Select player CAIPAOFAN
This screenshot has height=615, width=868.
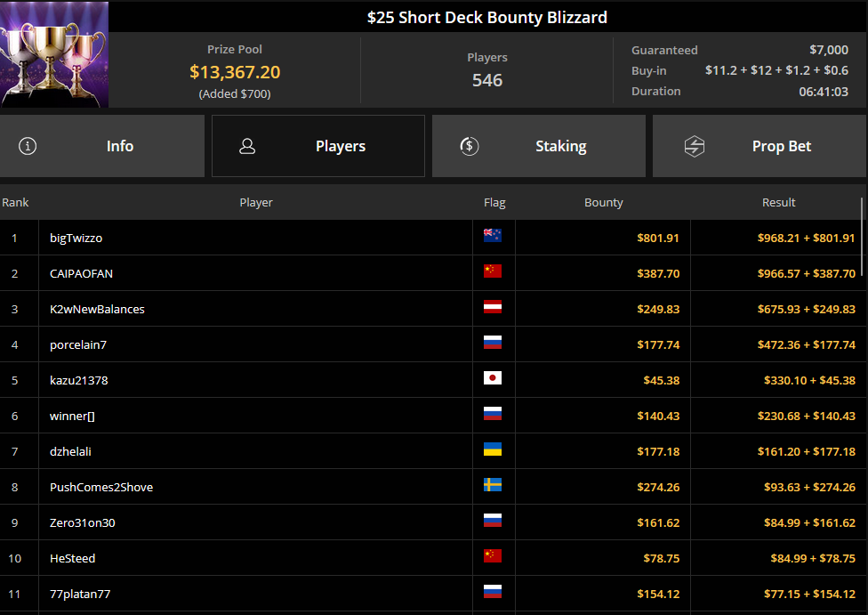tap(82, 274)
